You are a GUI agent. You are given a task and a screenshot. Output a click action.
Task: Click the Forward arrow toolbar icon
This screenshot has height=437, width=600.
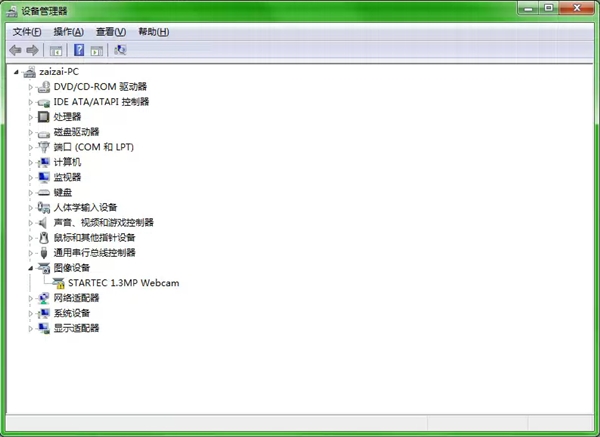click(33, 50)
